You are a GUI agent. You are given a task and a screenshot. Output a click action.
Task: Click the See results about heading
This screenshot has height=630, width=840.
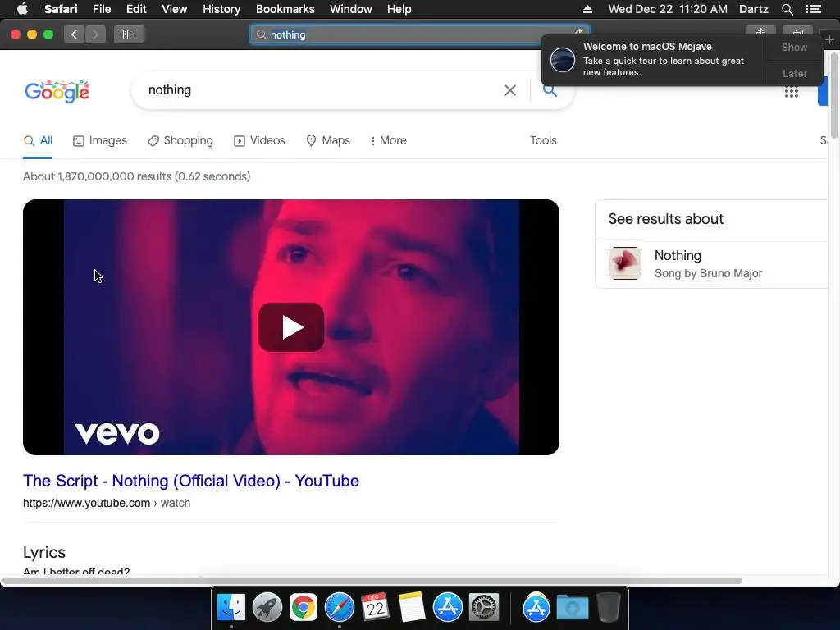click(666, 218)
